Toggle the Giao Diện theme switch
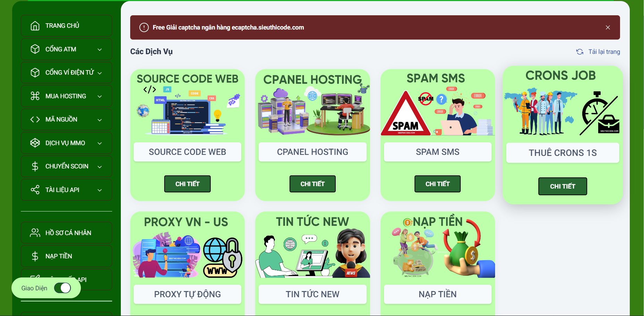Viewport: 644px width, 316px height. tap(62, 288)
